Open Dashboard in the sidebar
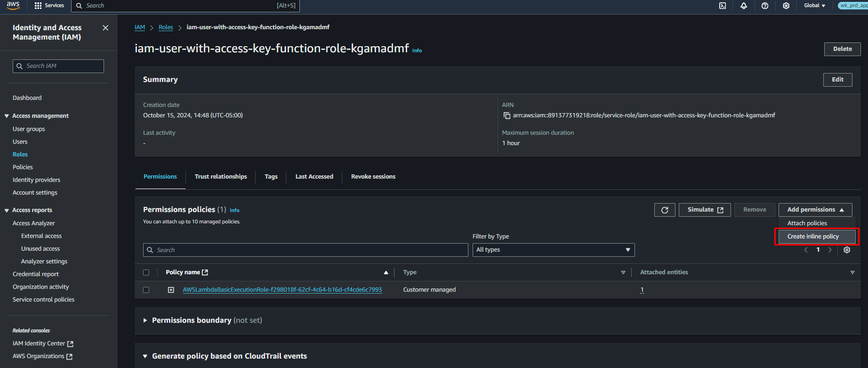The height and width of the screenshot is (368, 868). pyautogui.click(x=27, y=98)
